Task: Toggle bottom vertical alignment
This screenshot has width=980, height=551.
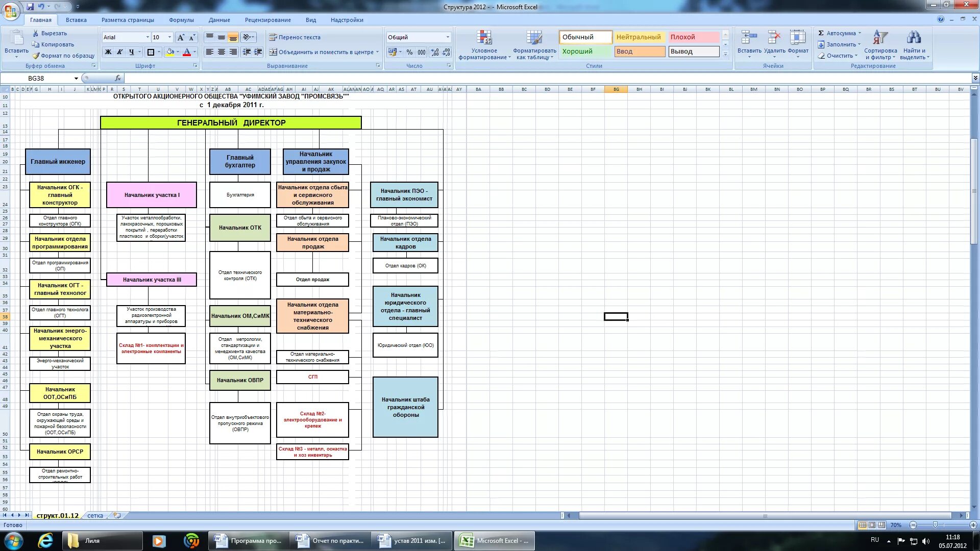Action: coord(233,37)
